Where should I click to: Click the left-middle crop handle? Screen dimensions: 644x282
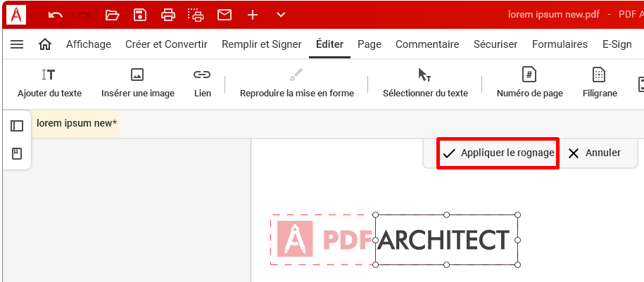375,240
